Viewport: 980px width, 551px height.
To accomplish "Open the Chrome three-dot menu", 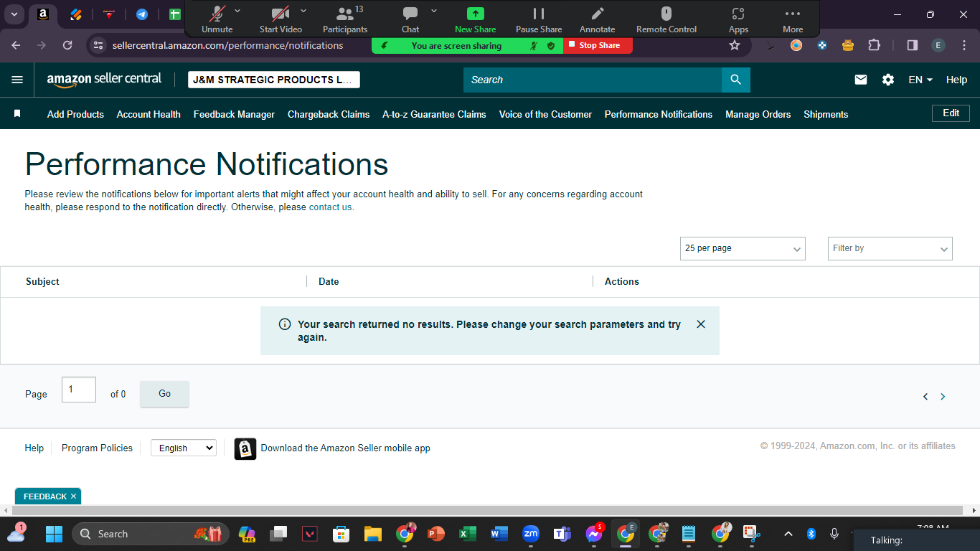I will 964,45.
